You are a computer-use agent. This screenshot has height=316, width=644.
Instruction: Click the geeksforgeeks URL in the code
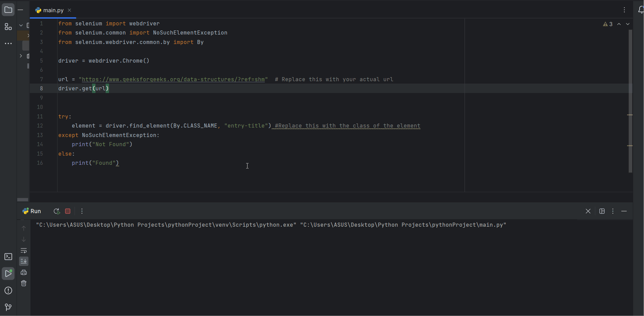(173, 80)
